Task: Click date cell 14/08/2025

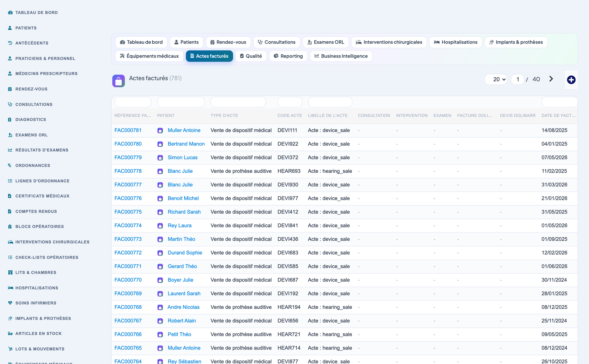Action: point(554,130)
